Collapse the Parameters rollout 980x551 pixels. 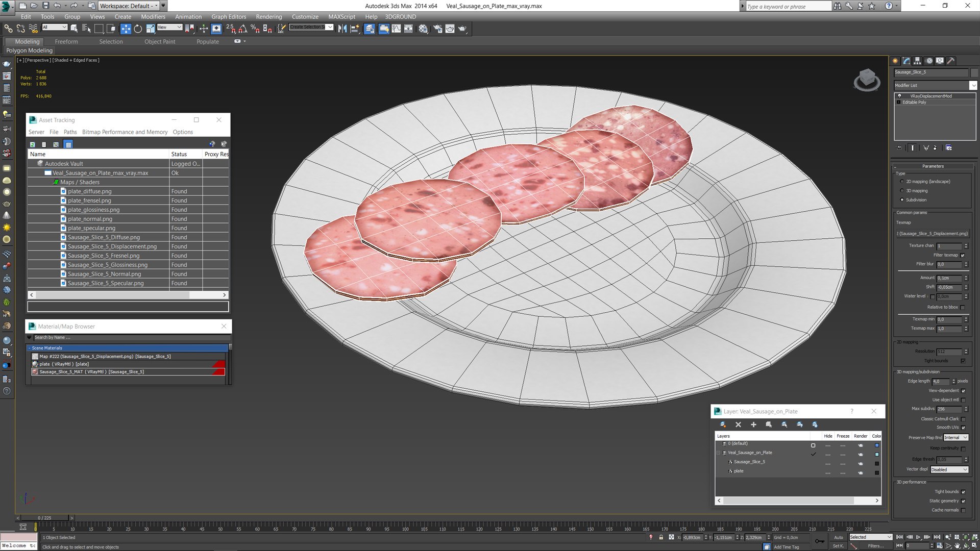[933, 166]
